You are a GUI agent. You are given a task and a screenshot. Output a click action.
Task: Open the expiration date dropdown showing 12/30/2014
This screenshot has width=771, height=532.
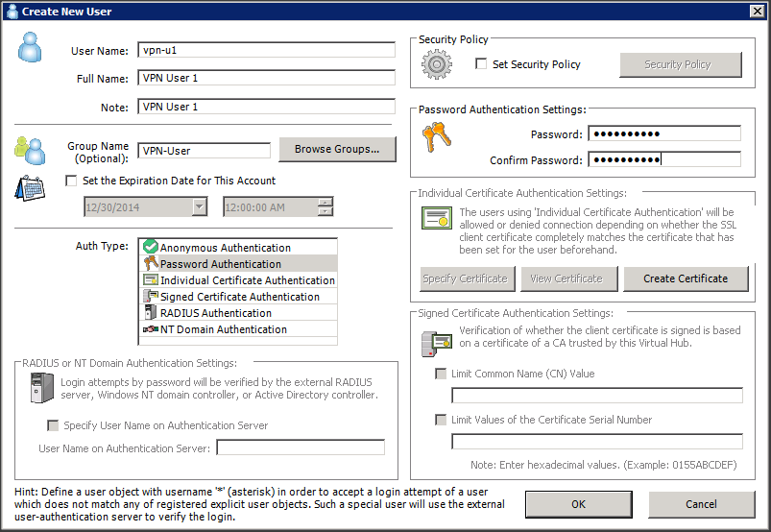(199, 206)
